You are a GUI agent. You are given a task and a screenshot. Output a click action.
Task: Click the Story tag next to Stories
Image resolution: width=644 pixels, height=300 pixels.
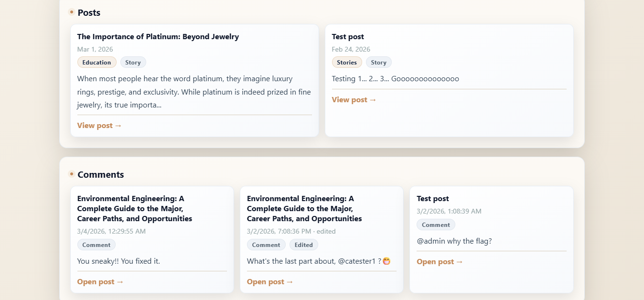click(x=378, y=62)
